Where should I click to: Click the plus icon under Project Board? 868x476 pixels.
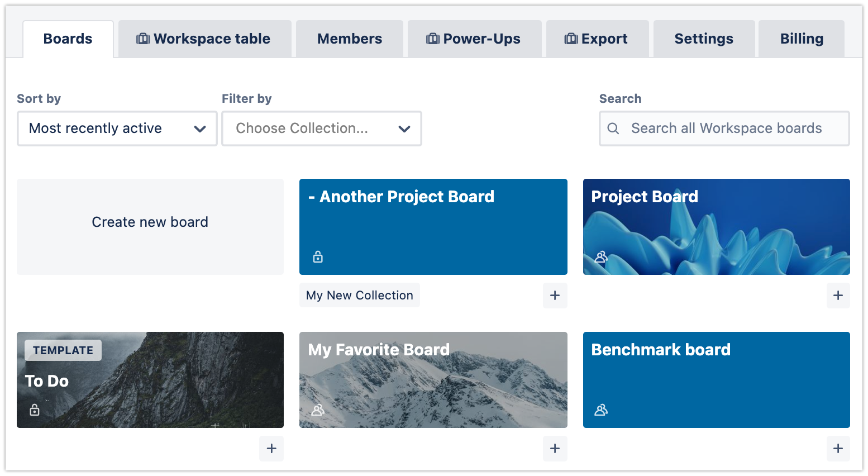838,295
